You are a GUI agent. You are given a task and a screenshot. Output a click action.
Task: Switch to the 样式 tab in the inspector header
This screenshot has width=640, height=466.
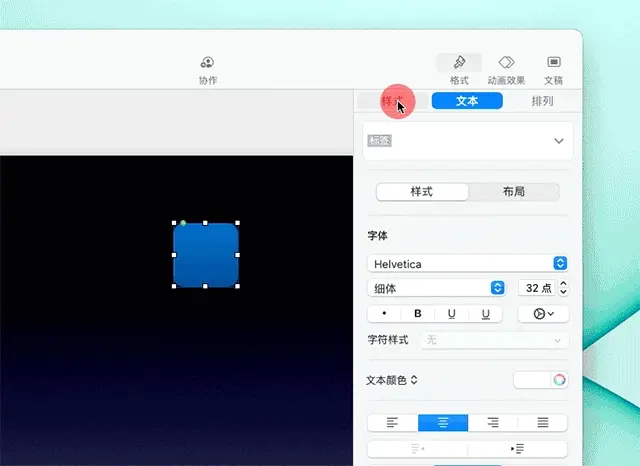pyautogui.click(x=392, y=101)
